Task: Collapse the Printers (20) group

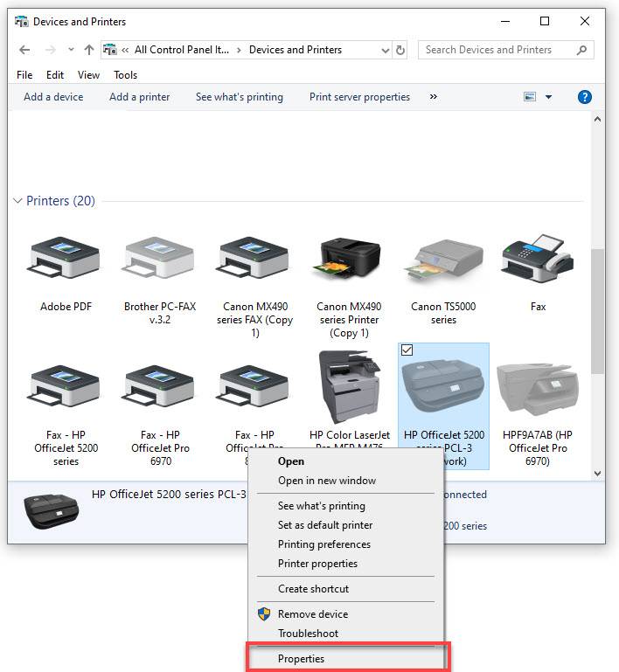Action: click(x=18, y=201)
